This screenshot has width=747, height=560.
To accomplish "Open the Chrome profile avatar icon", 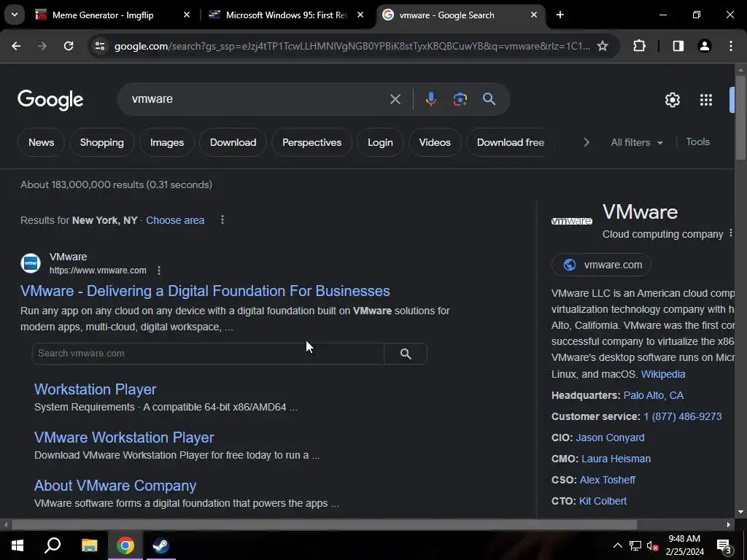I will 704,46.
